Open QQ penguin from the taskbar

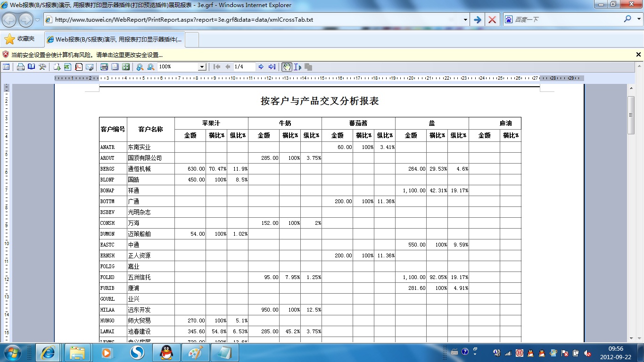click(x=165, y=352)
